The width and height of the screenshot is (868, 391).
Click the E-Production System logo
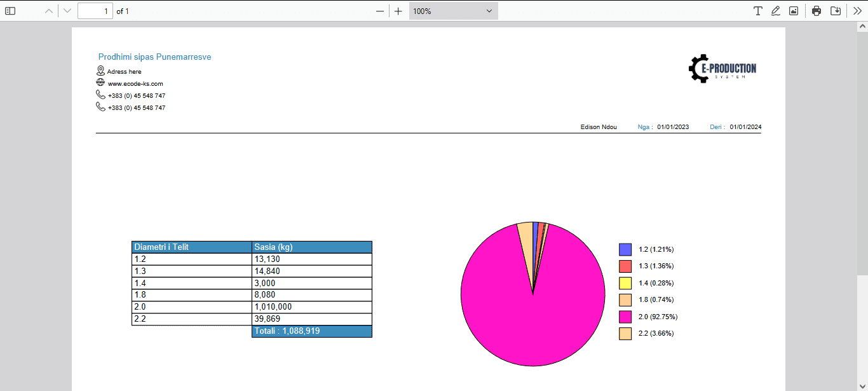[722, 69]
